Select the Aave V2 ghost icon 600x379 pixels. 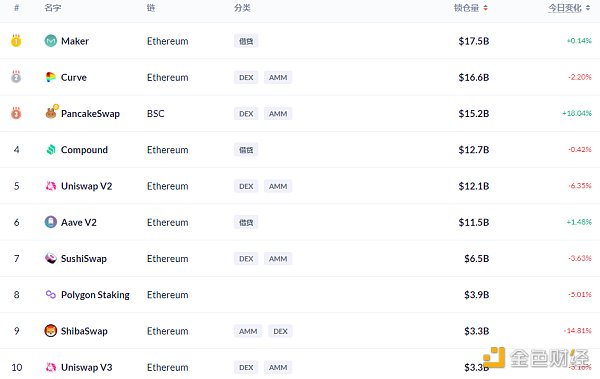tap(51, 222)
